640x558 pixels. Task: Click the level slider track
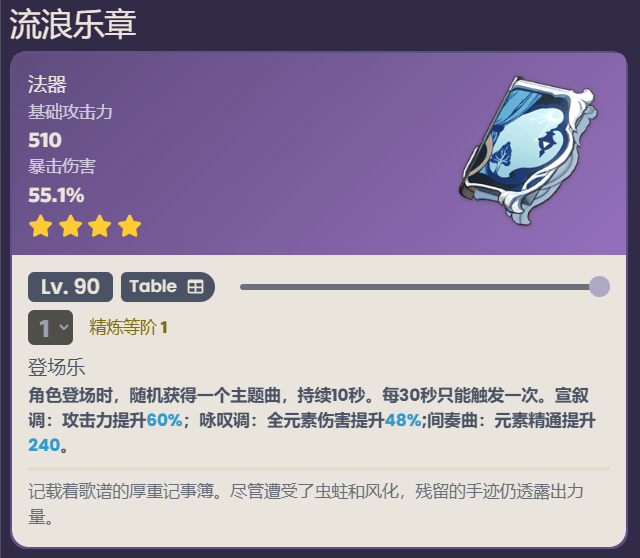(420, 287)
